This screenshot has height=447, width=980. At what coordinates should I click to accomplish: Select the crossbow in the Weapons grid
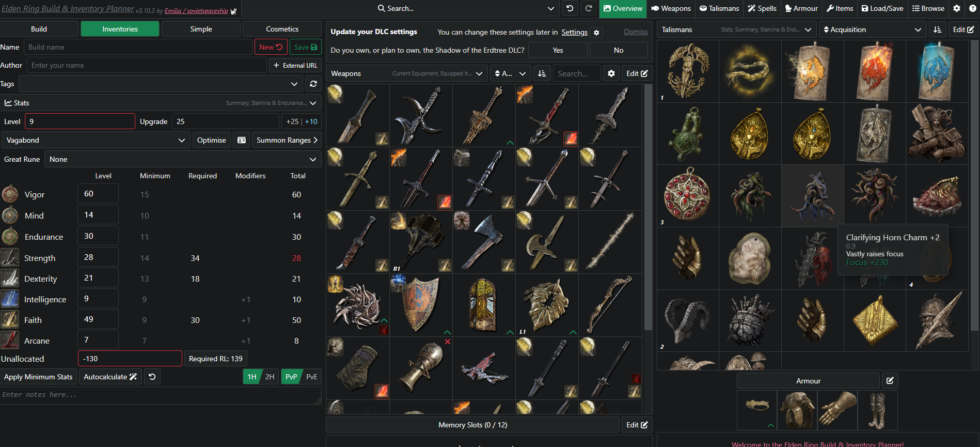pyautogui.click(x=484, y=368)
